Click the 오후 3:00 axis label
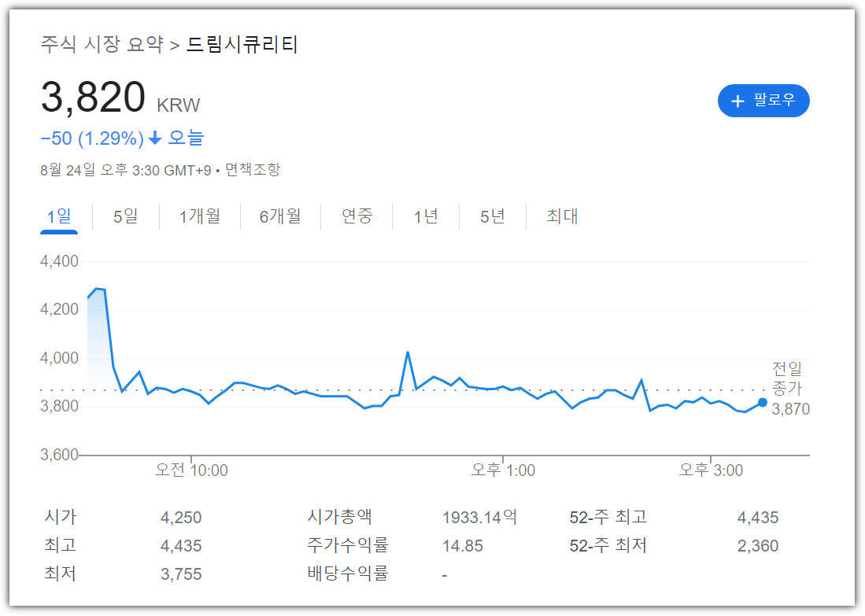 point(711,470)
